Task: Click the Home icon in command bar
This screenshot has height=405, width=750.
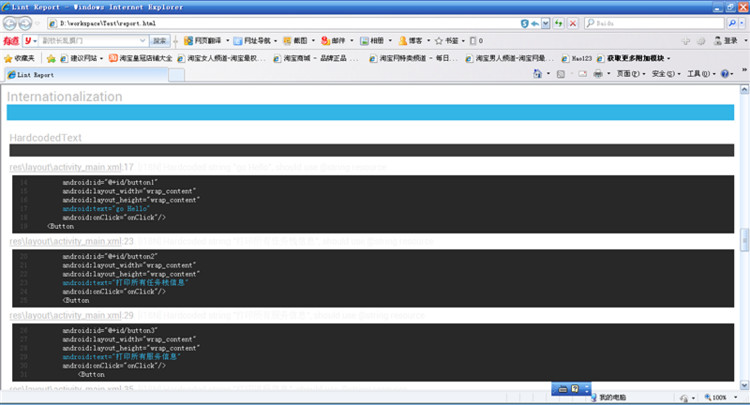Action: pyautogui.click(x=538, y=74)
